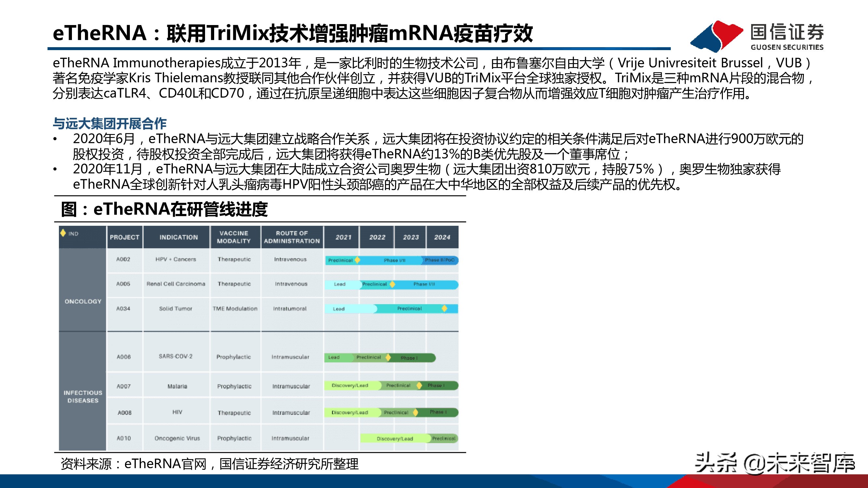Image resolution: width=868 pixels, height=488 pixels.
Task: Click project code A007
Action: pyautogui.click(x=124, y=386)
